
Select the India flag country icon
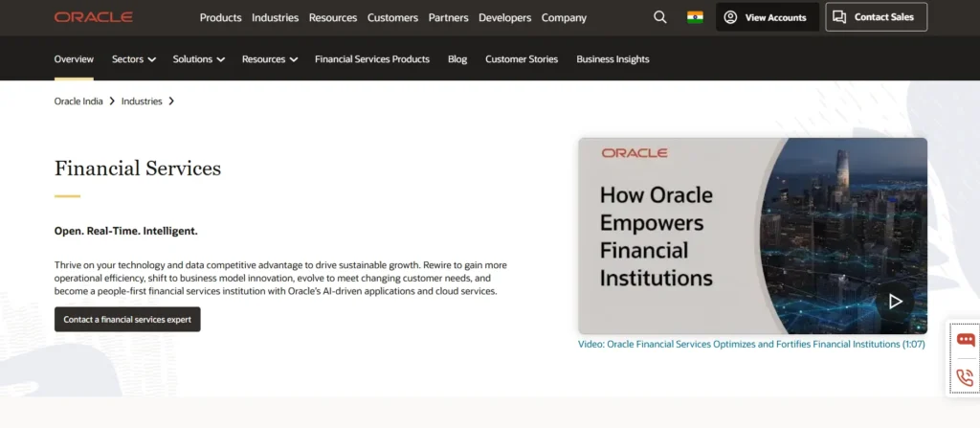[x=695, y=17]
